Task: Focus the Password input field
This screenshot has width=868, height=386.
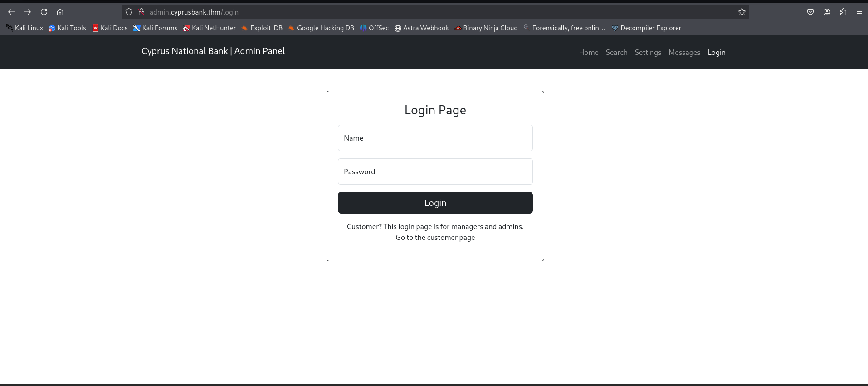Action: pos(435,171)
